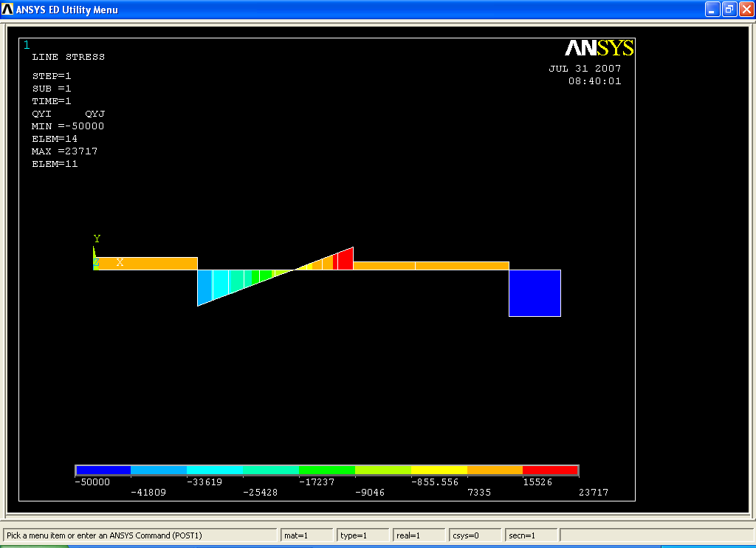Click legend value '-25428'
The image size is (756, 548).
(x=261, y=493)
